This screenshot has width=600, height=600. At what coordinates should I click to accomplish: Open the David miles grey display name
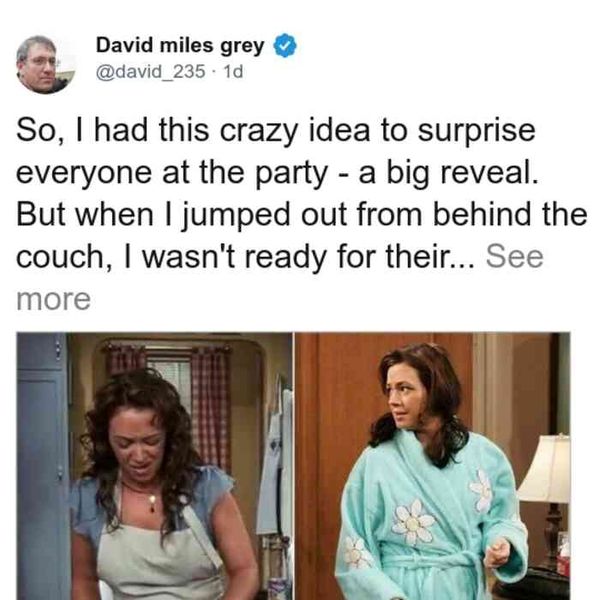click(180, 45)
